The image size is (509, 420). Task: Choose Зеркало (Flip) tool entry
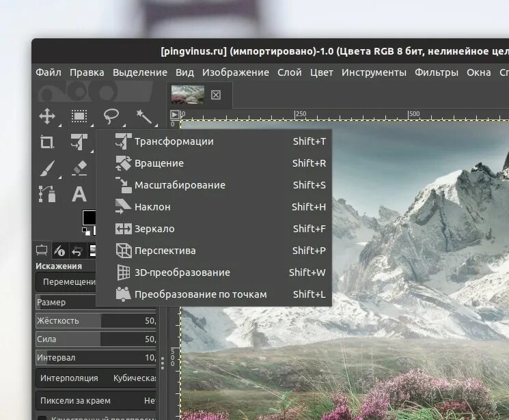[214, 229]
